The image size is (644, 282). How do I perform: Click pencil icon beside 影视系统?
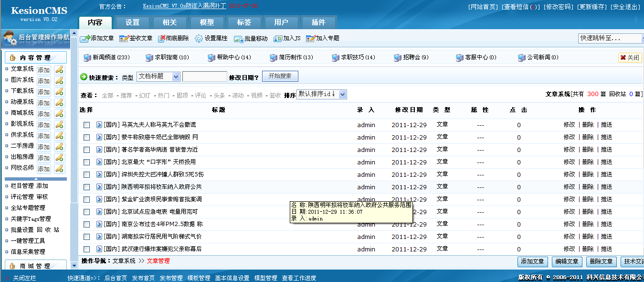[59, 125]
